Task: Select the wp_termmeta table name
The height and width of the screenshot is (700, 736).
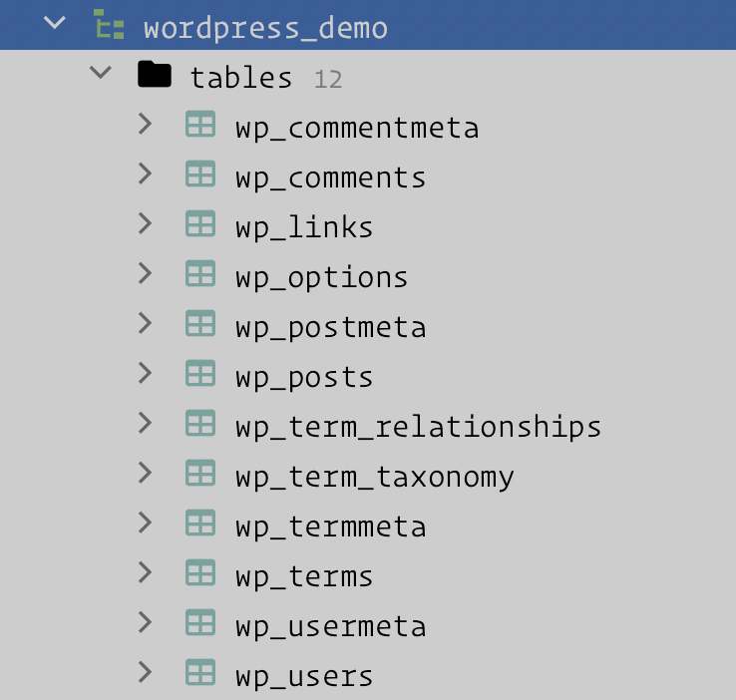Action: [x=331, y=526]
